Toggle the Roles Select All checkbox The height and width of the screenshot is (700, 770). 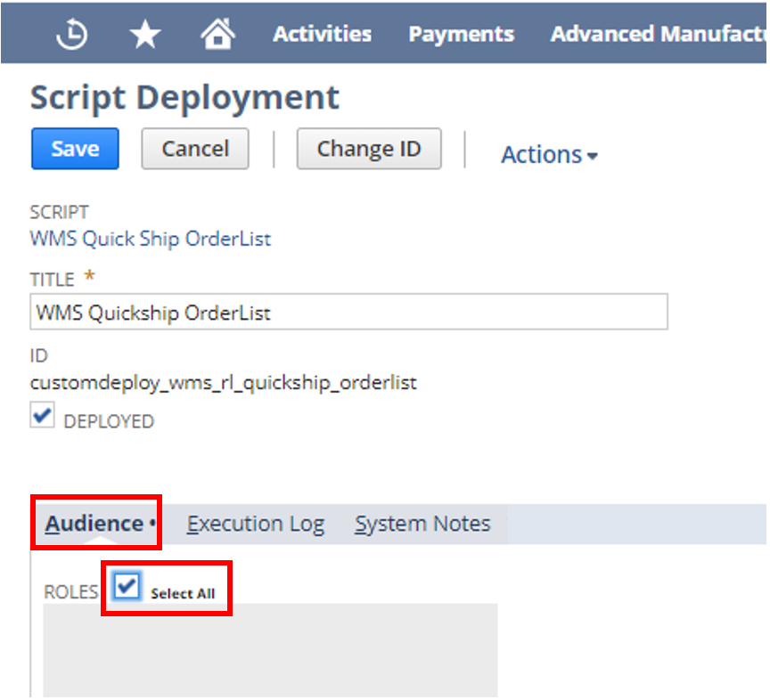[128, 585]
